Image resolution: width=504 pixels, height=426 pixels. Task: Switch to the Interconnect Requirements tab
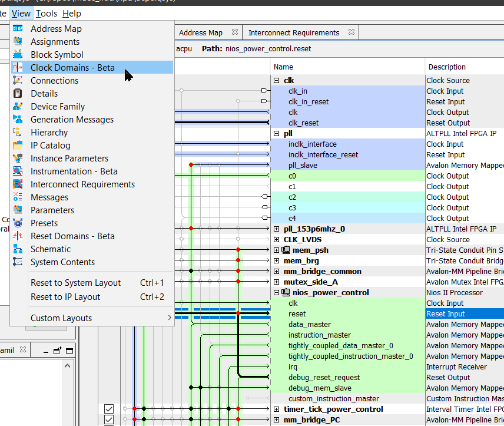(x=293, y=32)
